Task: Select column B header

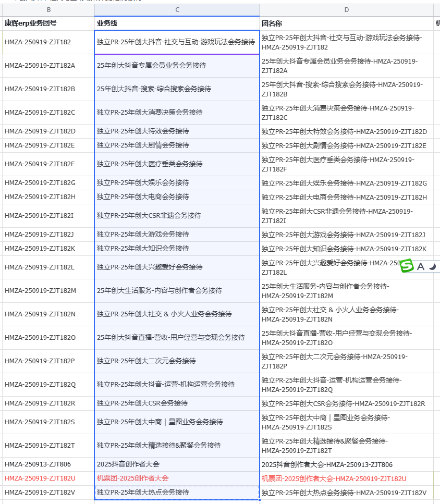Action: pos(48,10)
